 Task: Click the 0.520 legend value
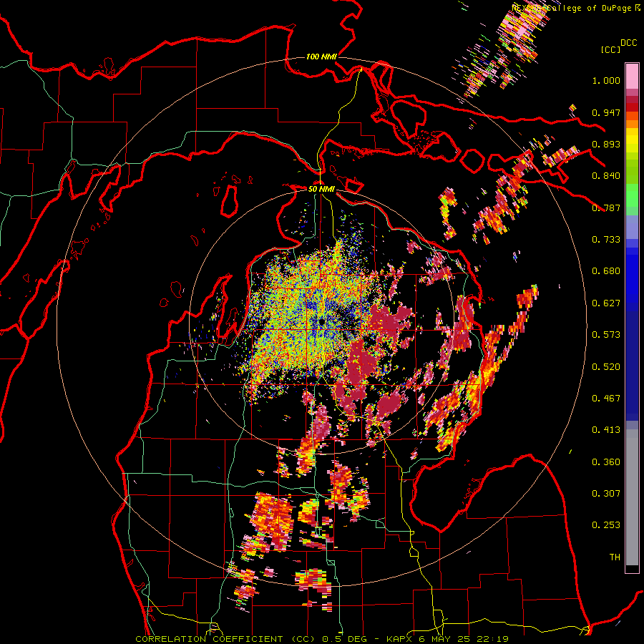click(606, 367)
